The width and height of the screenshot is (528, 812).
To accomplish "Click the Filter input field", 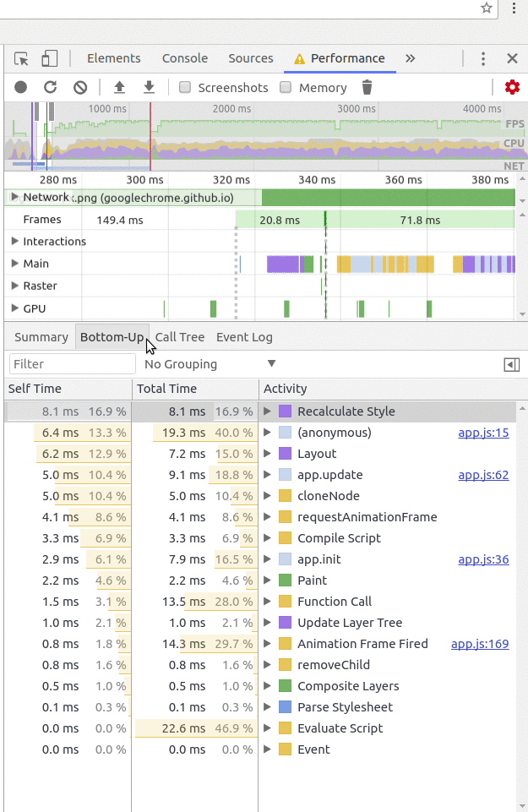I will pyautogui.click(x=72, y=364).
